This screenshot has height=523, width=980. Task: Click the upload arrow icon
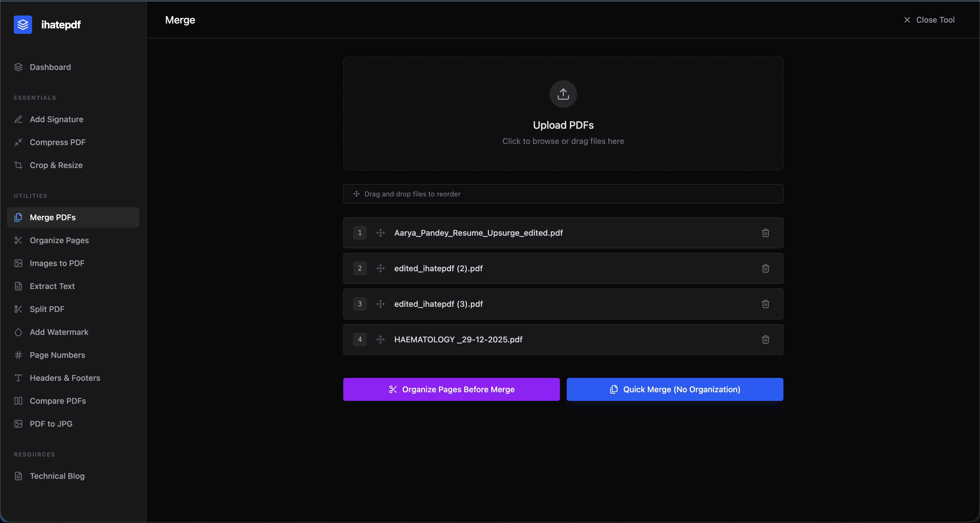coord(563,94)
